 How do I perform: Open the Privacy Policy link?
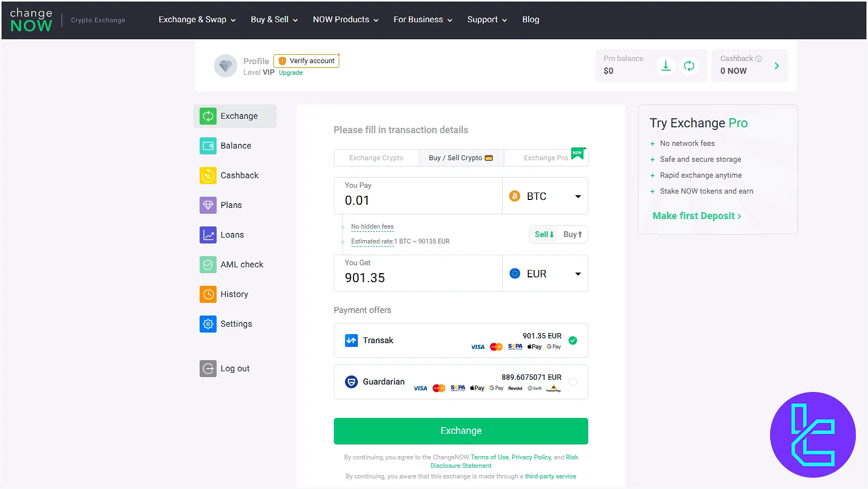pos(531,457)
